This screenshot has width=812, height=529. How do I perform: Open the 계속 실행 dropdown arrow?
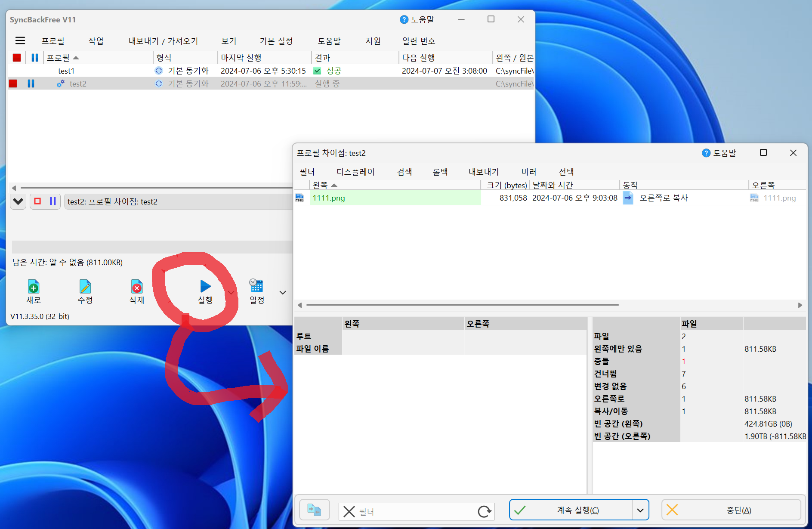640,510
